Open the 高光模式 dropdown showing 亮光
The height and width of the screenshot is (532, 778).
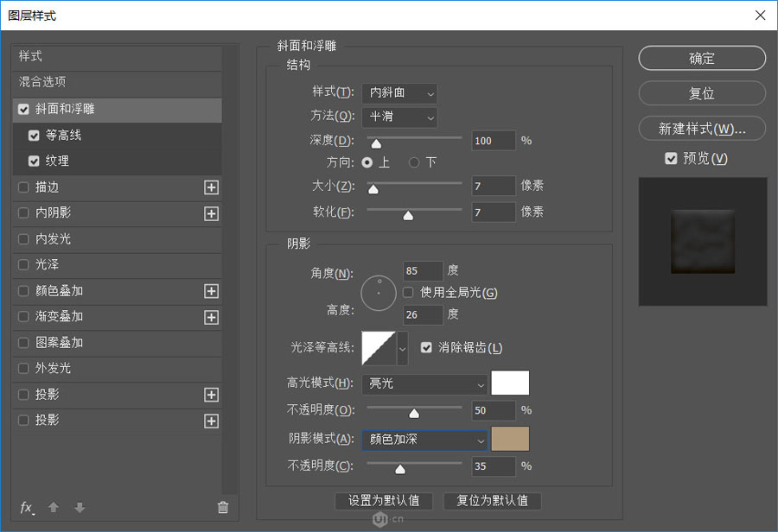pos(424,383)
